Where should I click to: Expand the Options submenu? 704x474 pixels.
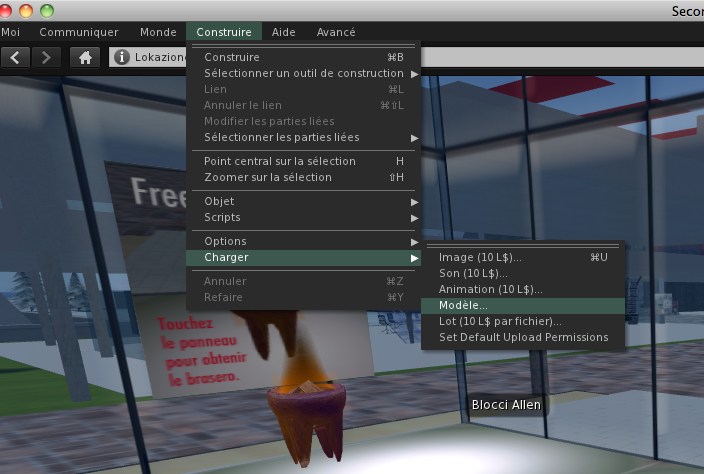coord(304,241)
